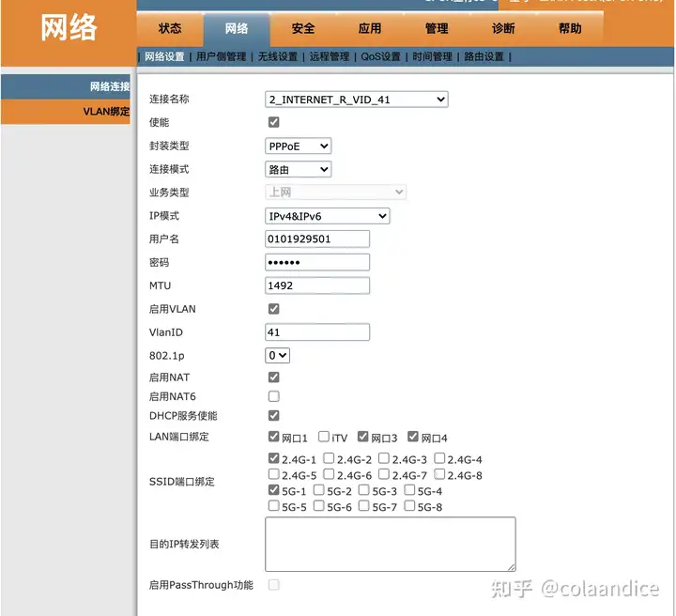Check the 5G-8 SSID checkbox
This screenshot has height=616, width=676.
[x=409, y=505]
